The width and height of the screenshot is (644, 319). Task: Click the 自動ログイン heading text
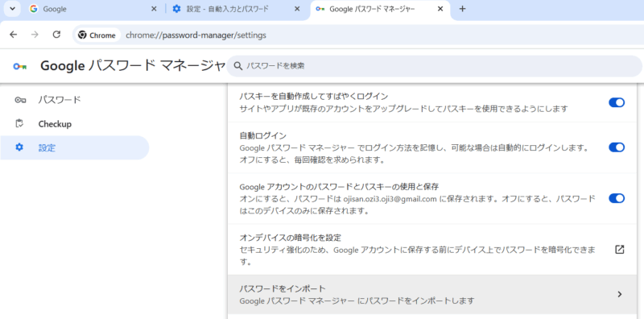(263, 135)
